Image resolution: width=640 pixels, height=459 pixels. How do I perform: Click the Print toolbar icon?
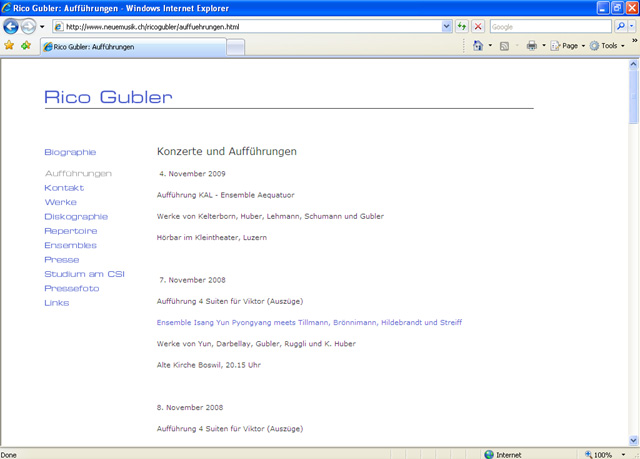coord(531,46)
